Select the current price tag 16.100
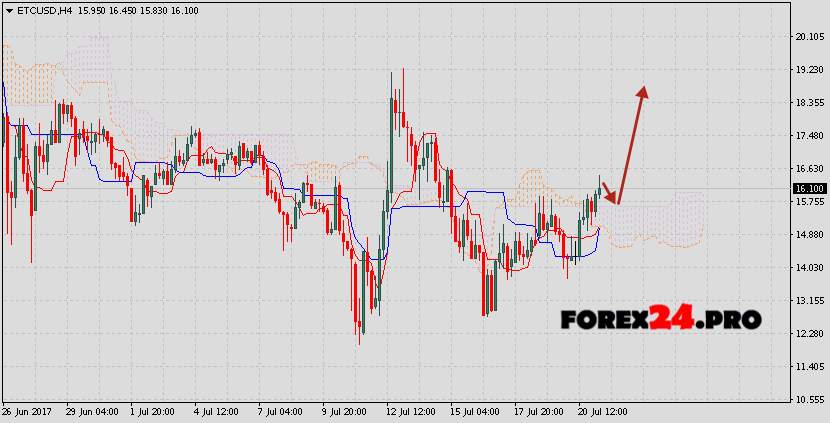 point(809,188)
